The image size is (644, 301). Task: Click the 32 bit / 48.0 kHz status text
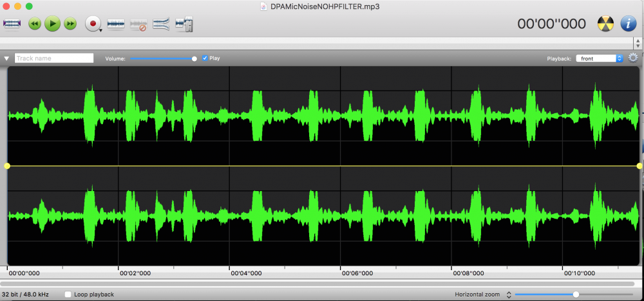point(26,295)
